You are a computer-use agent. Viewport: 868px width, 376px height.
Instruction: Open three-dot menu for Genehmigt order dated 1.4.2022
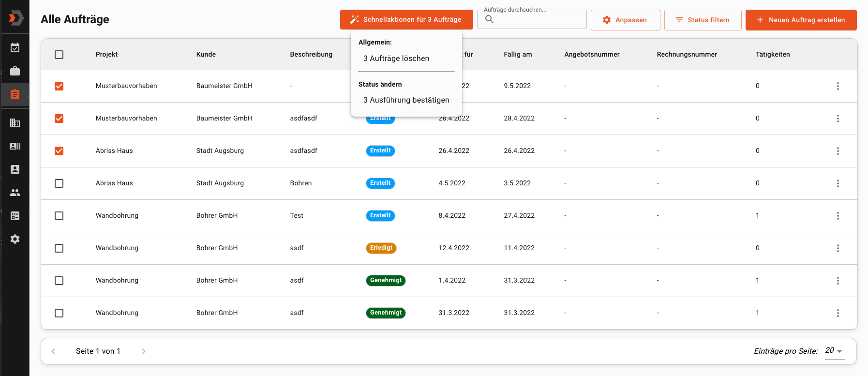click(x=838, y=281)
